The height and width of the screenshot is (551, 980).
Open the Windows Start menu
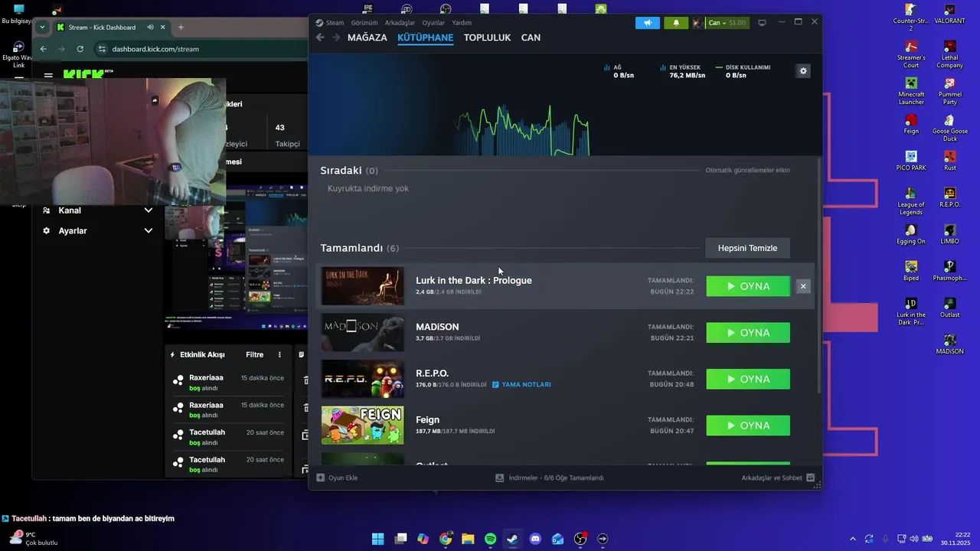pyautogui.click(x=378, y=539)
